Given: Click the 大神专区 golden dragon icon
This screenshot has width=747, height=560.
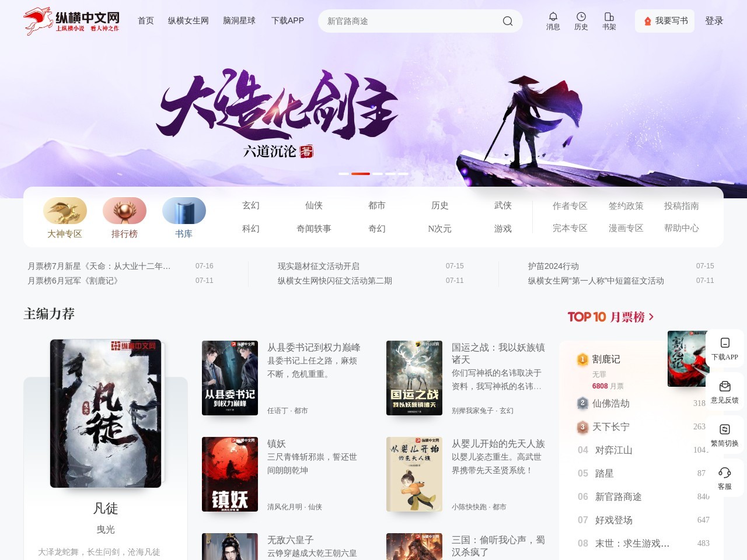Looking at the screenshot, I should tap(65, 210).
